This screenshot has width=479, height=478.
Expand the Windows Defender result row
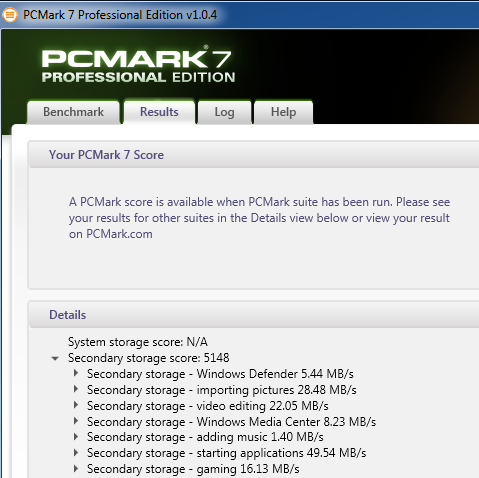76,373
